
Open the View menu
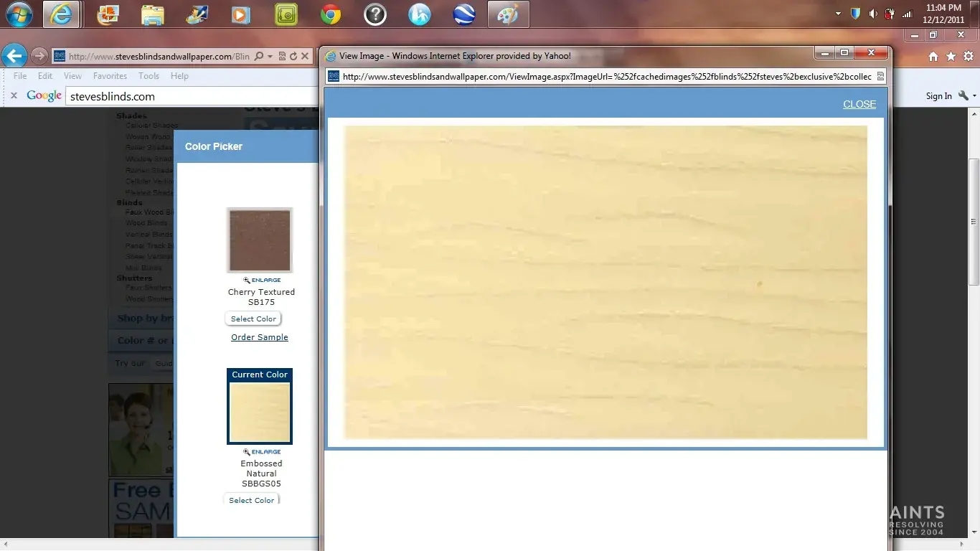coord(72,75)
